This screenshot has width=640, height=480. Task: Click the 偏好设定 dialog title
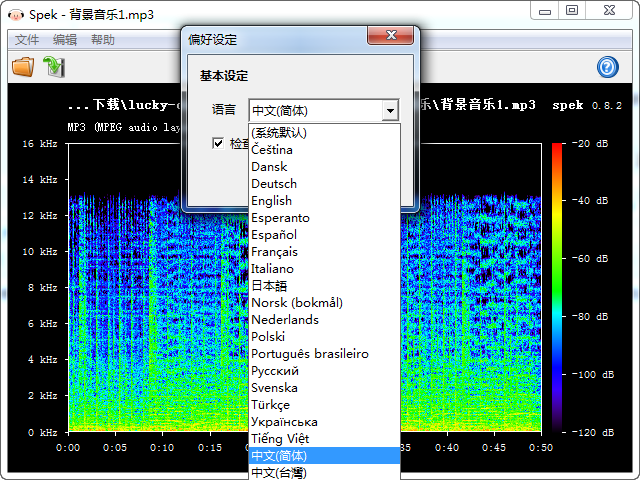pos(212,40)
